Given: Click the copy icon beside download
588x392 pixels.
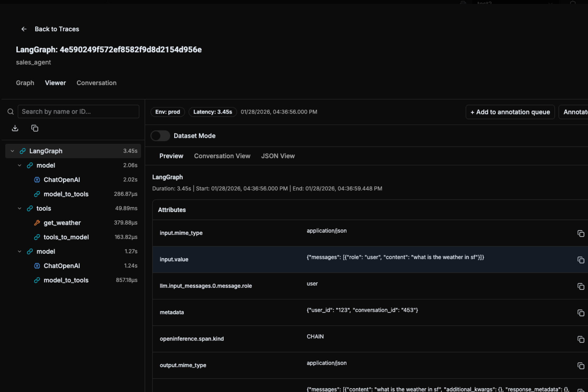Looking at the screenshot, I should [x=35, y=128].
